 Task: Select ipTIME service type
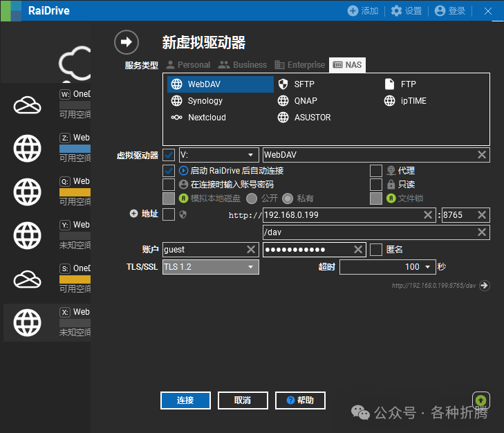coord(405,101)
